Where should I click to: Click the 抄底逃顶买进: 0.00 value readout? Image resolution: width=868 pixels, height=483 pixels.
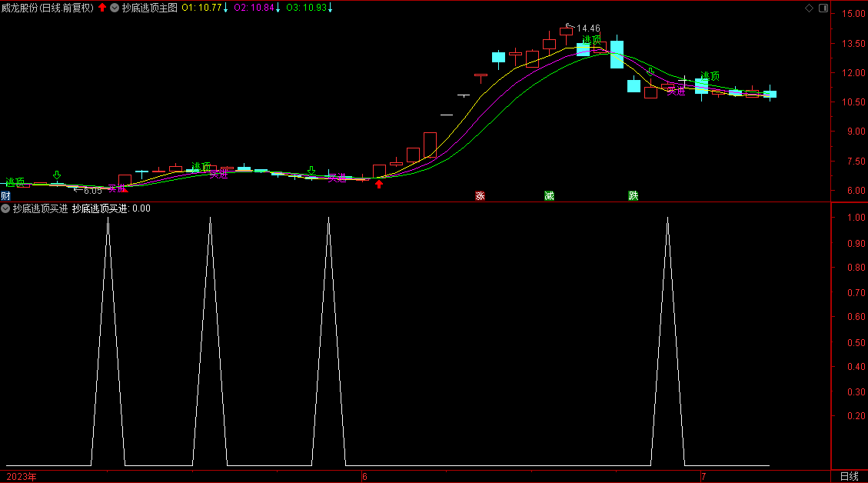[x=111, y=208]
